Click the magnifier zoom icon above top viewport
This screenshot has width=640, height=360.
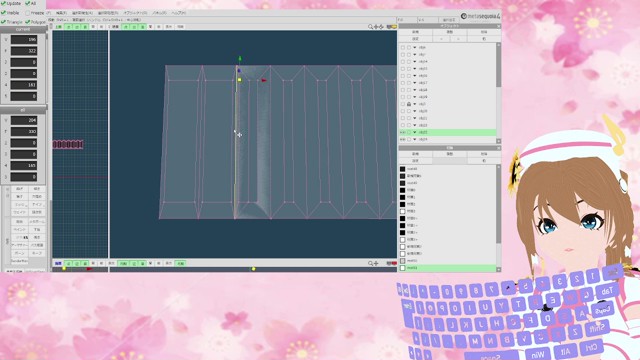coord(371,27)
